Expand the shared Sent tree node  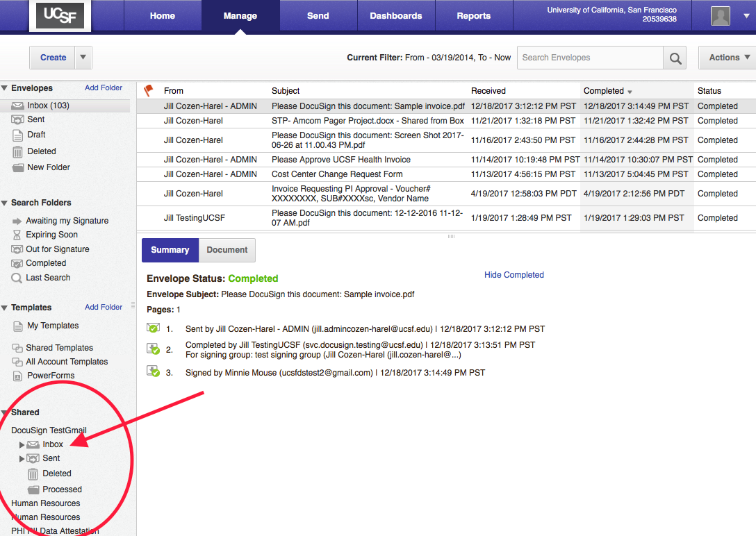pos(22,458)
